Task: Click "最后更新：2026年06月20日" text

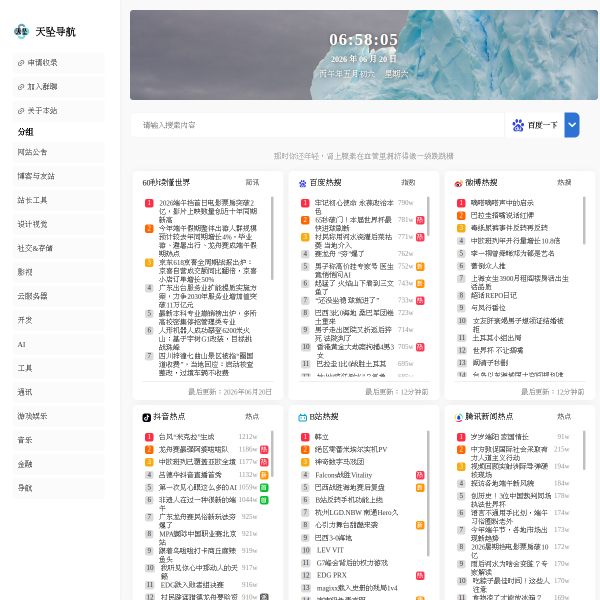Action: (230, 392)
